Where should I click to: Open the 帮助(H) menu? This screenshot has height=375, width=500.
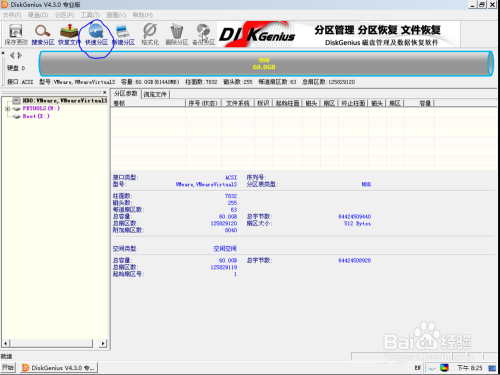pos(143,15)
